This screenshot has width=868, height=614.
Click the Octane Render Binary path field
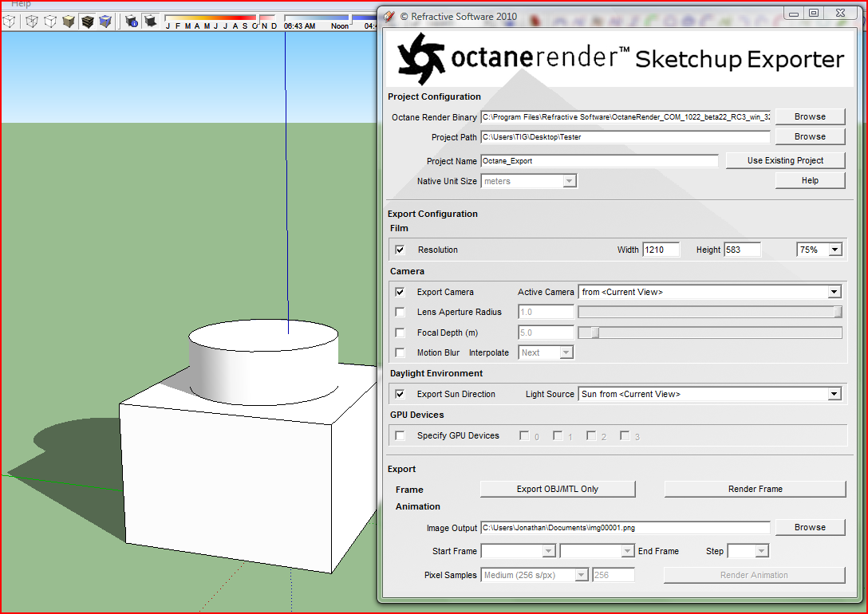pyautogui.click(x=625, y=116)
